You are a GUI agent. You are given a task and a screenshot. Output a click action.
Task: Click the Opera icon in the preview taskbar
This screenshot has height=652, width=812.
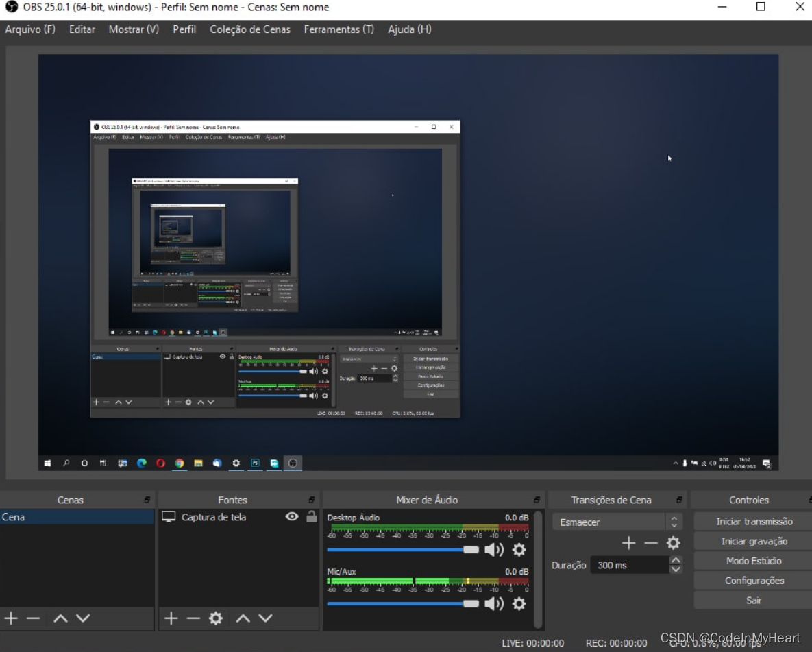(160, 463)
